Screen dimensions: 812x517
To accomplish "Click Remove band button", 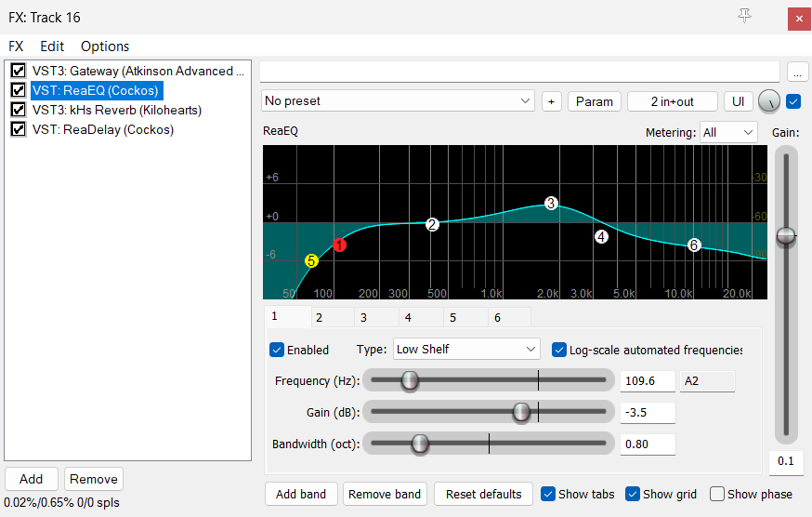I will coord(385,494).
